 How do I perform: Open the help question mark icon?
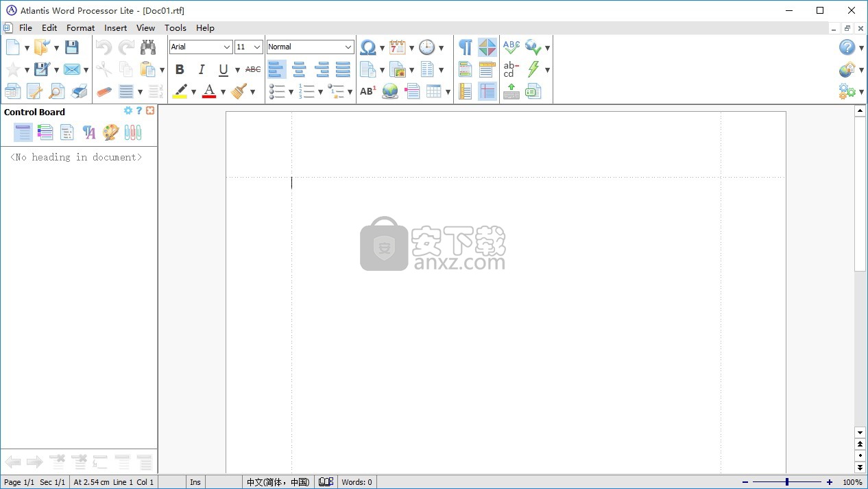pos(847,47)
